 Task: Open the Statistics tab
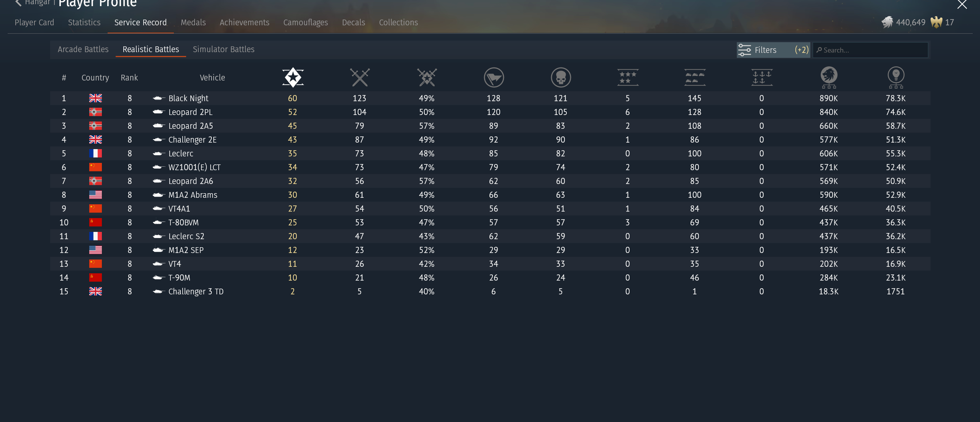click(x=84, y=23)
